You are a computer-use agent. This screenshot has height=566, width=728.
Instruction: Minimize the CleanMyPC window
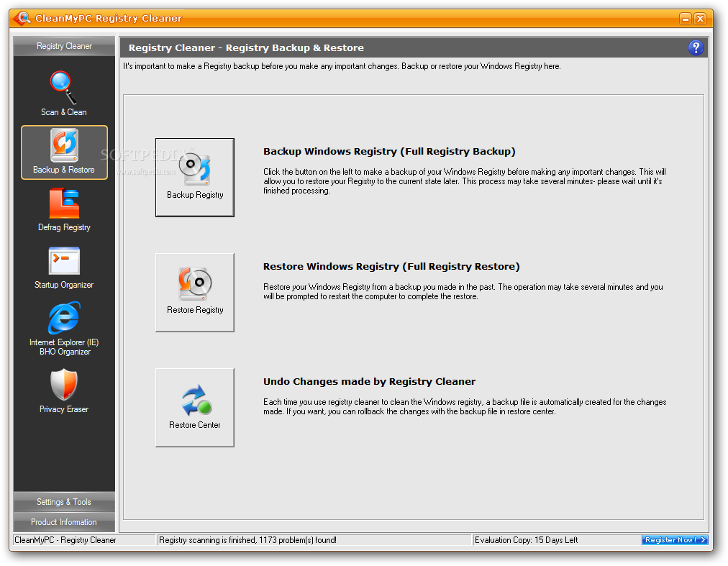[686, 19]
